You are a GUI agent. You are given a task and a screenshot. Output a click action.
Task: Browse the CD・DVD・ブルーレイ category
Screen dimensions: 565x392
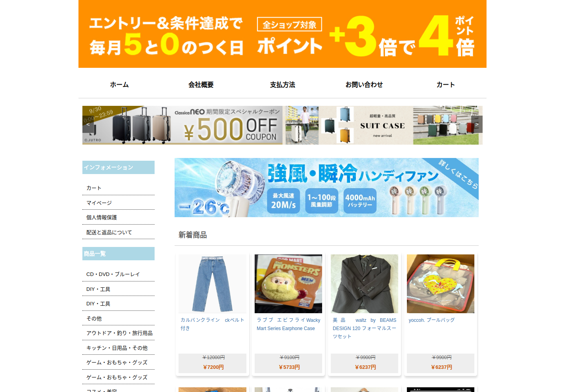click(113, 274)
